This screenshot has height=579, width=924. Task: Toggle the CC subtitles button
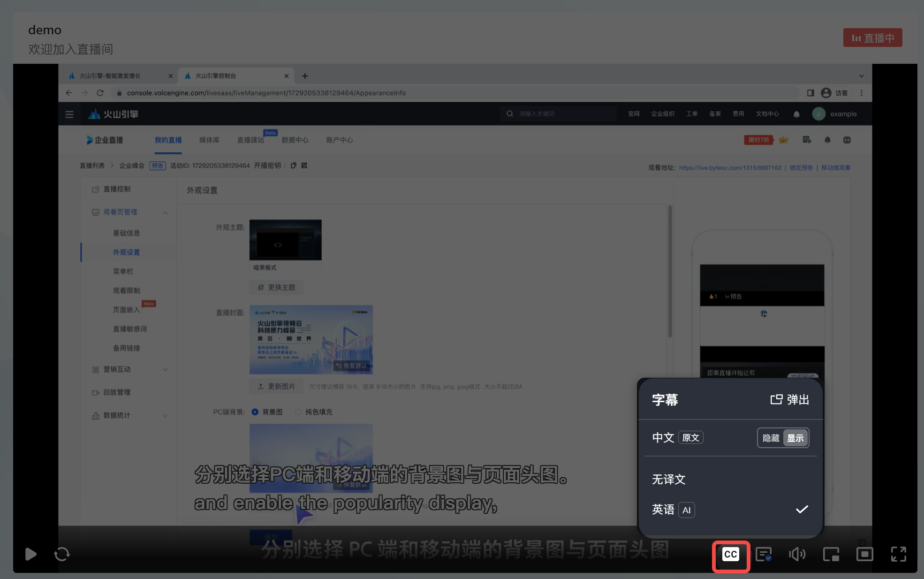pyautogui.click(x=731, y=555)
